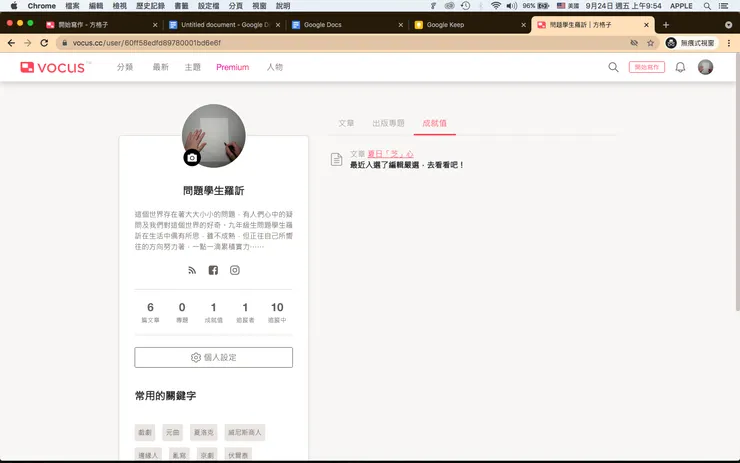Image resolution: width=740 pixels, height=463 pixels.
Task: Open the Premium navigation link
Action: click(233, 67)
